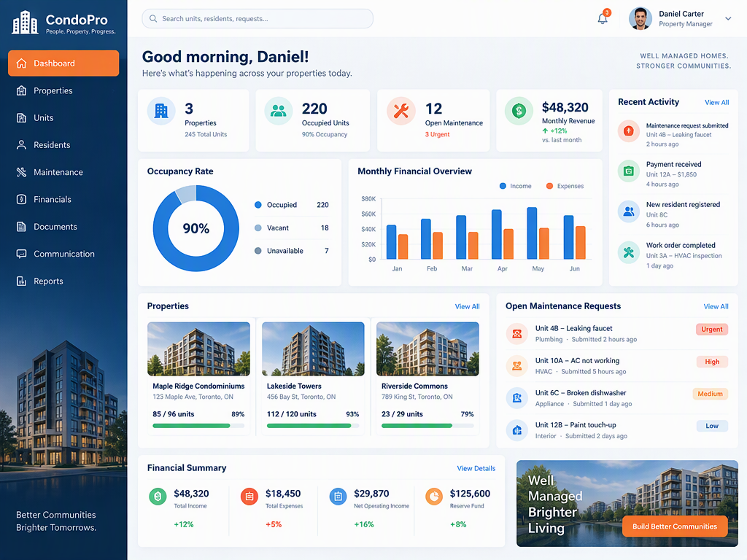Image resolution: width=747 pixels, height=560 pixels.
Task: Open Maintenance from the sidebar
Action: pyautogui.click(x=63, y=172)
